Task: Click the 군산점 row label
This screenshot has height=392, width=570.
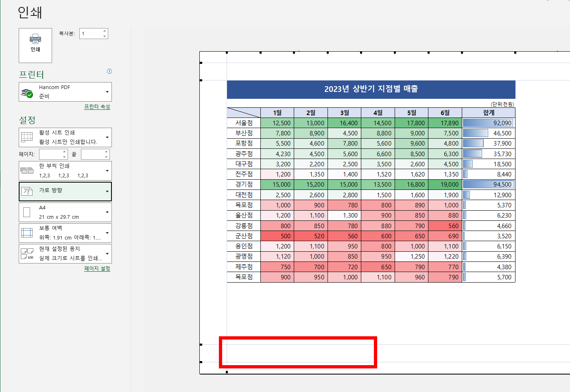Action: click(244, 236)
